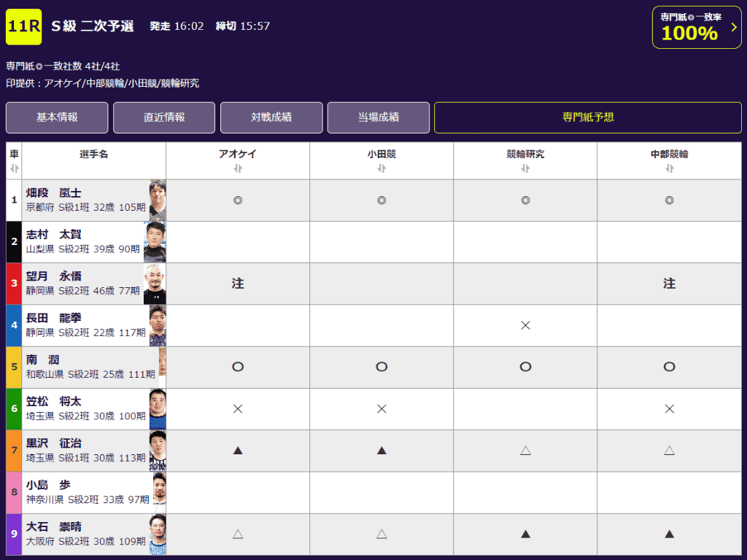Viewport: 747px width, 560px height.
Task: Click 志村 太賀's rider photo
Action: (x=155, y=242)
